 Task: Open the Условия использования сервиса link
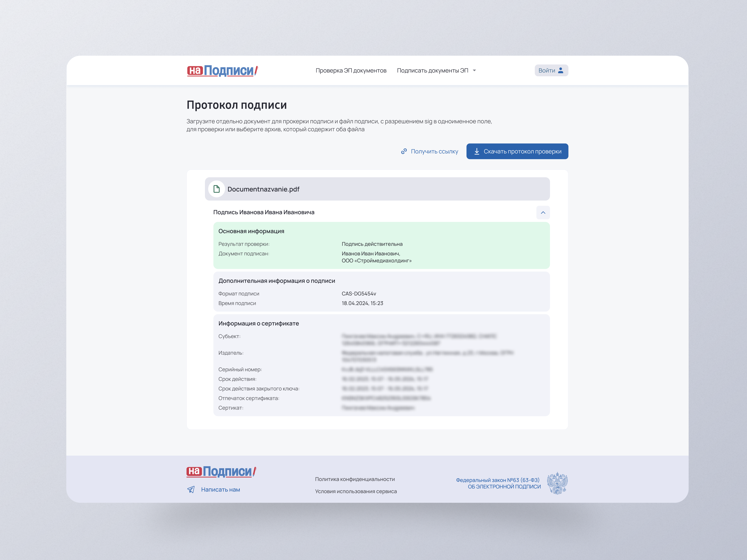tap(356, 491)
